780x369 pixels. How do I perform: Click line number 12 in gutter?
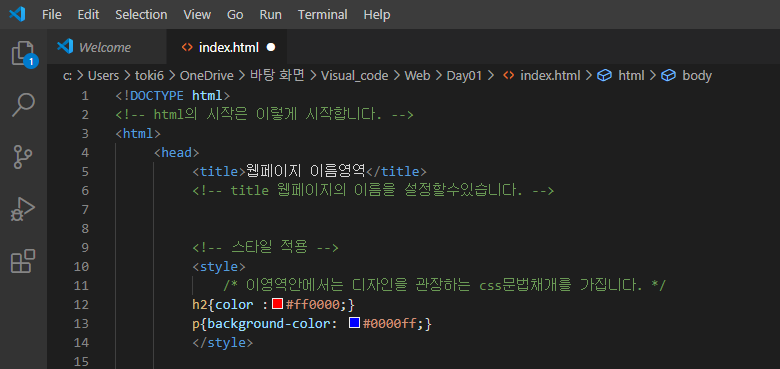coord(81,304)
